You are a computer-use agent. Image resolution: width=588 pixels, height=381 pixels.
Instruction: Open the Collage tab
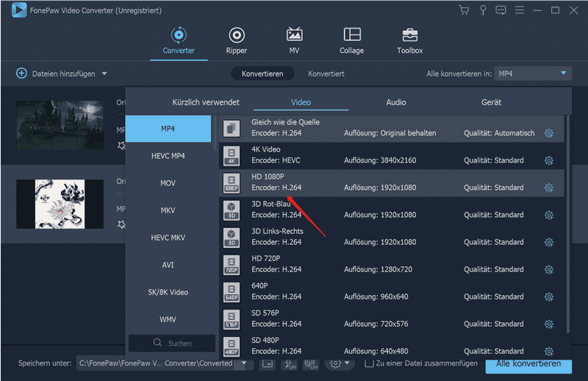(x=352, y=40)
